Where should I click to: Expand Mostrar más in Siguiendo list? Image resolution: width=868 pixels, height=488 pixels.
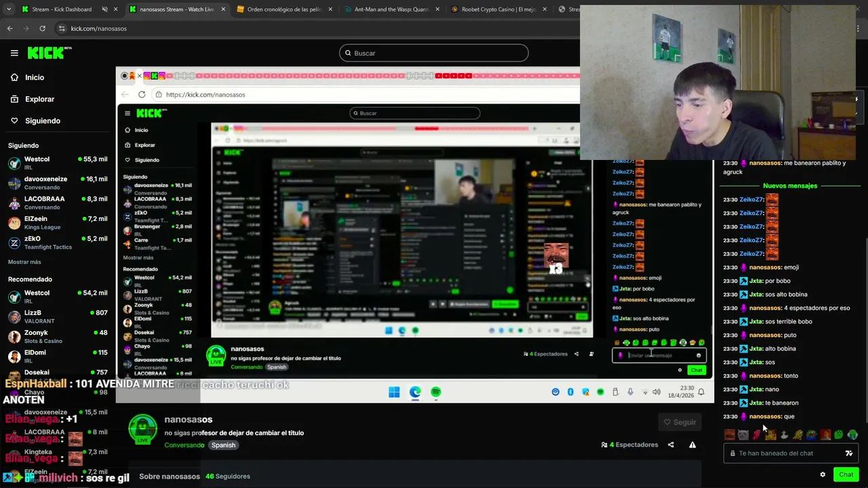click(24, 262)
